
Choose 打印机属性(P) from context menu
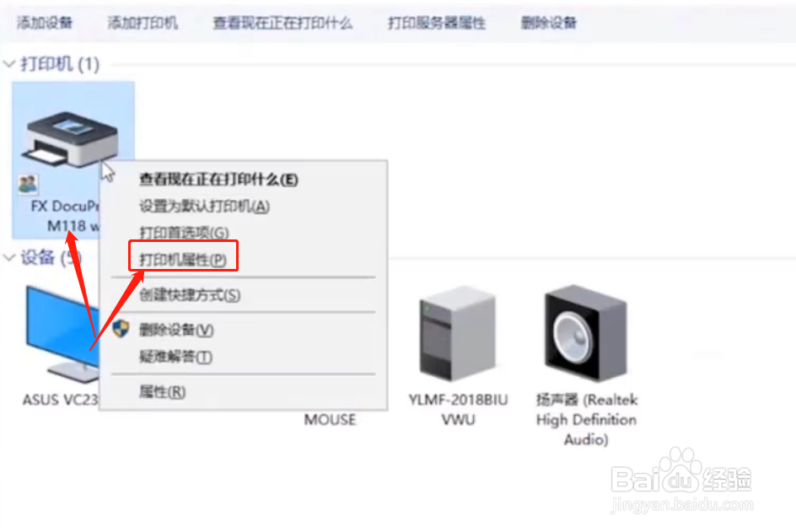183,260
